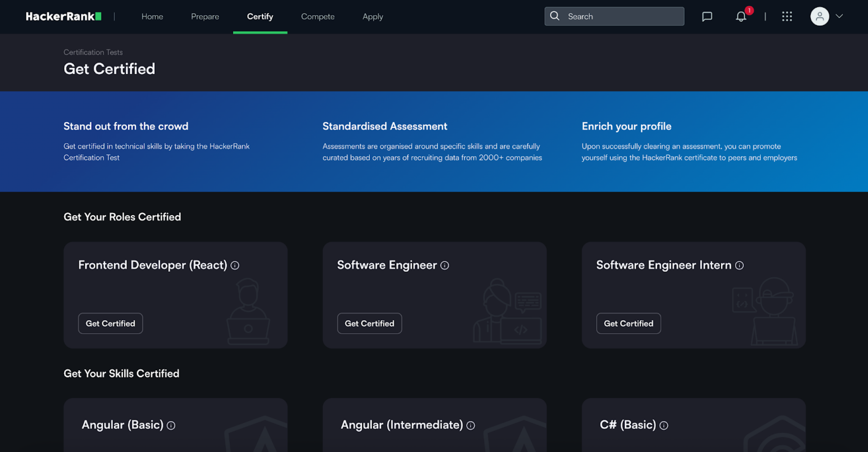The width and height of the screenshot is (868, 452).
Task: Show info for Angular (Basic)
Action: click(x=171, y=425)
